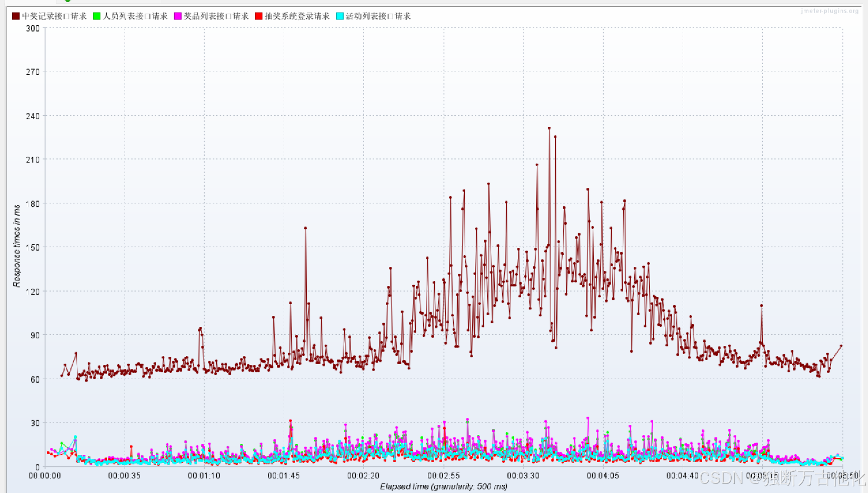Select the 人员列表接口请求 legend label
868x493 pixels.
coord(135,16)
